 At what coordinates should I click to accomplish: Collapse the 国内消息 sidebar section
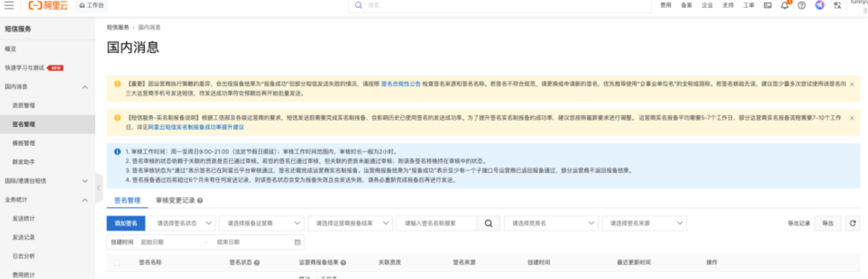point(85,87)
